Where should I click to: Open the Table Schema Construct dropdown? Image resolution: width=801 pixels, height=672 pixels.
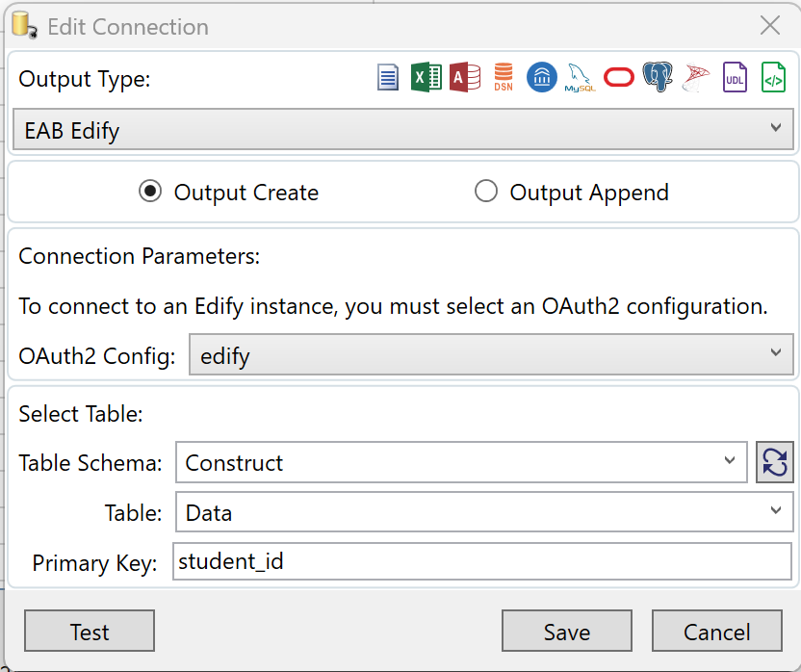(461, 462)
